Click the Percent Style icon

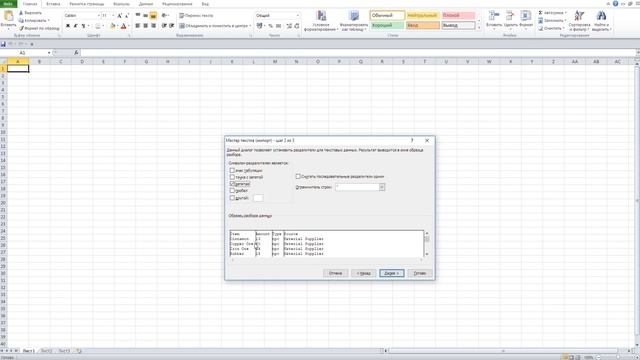pyautogui.click(x=271, y=26)
